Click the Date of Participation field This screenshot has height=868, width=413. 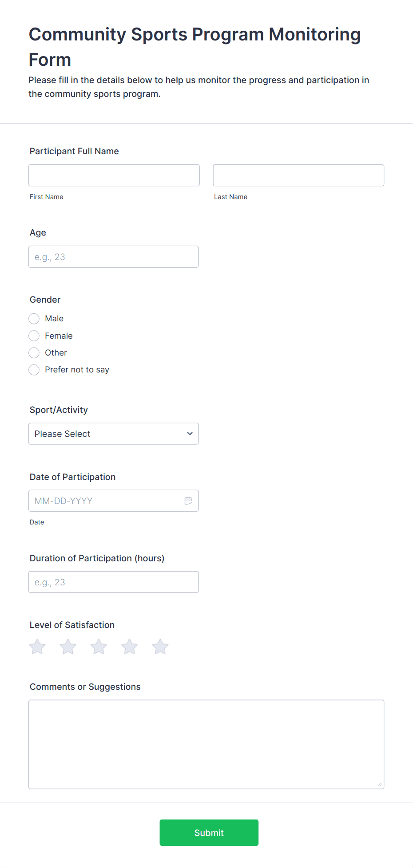[114, 501]
